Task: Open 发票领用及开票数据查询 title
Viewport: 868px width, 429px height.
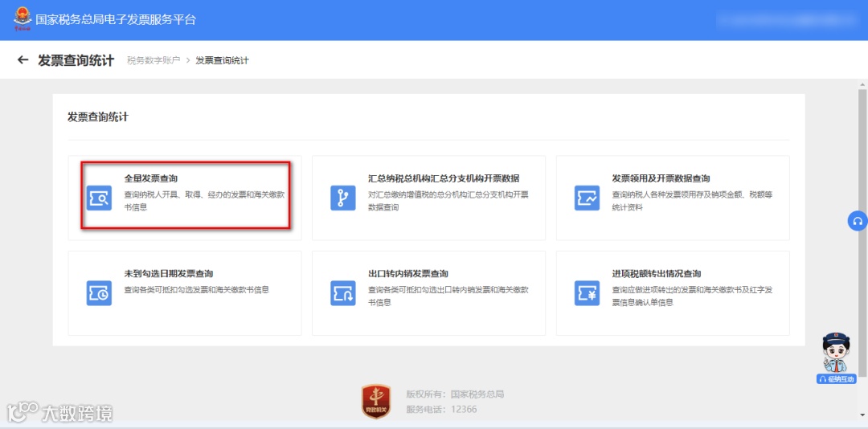Action: pyautogui.click(x=661, y=178)
